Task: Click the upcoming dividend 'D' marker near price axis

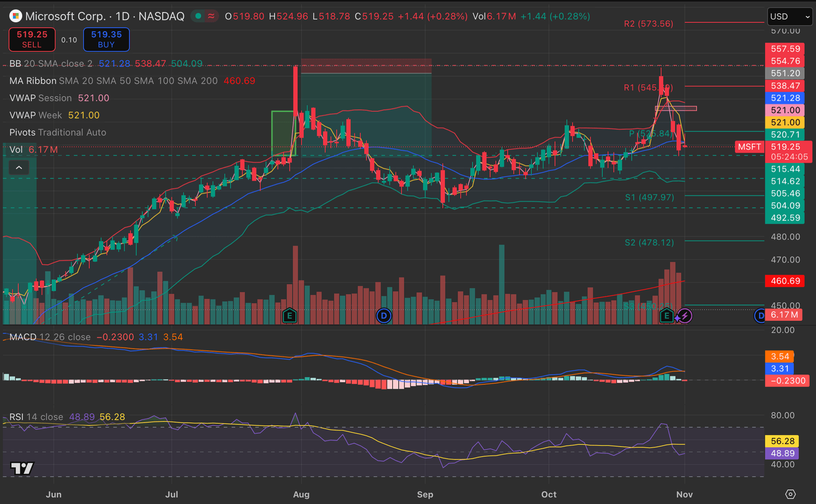Action: click(x=759, y=315)
